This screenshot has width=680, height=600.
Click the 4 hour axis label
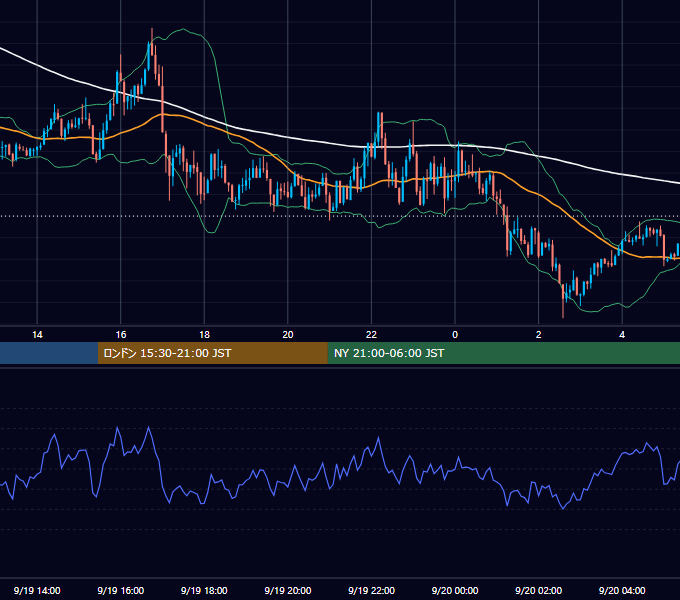(622, 335)
